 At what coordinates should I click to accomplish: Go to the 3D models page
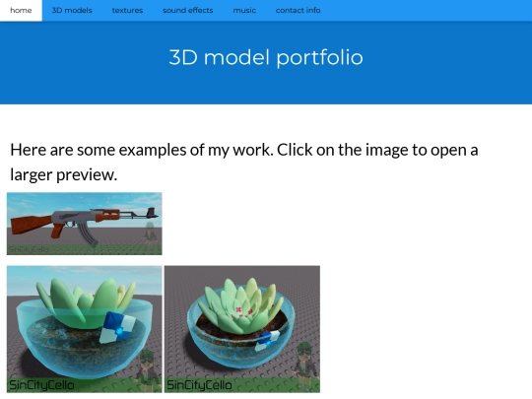pos(72,10)
